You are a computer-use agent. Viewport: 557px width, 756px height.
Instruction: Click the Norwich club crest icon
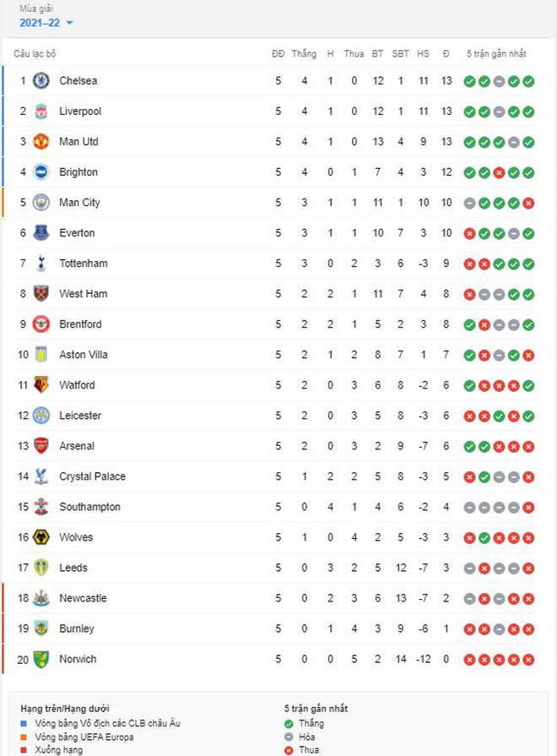pos(41,659)
